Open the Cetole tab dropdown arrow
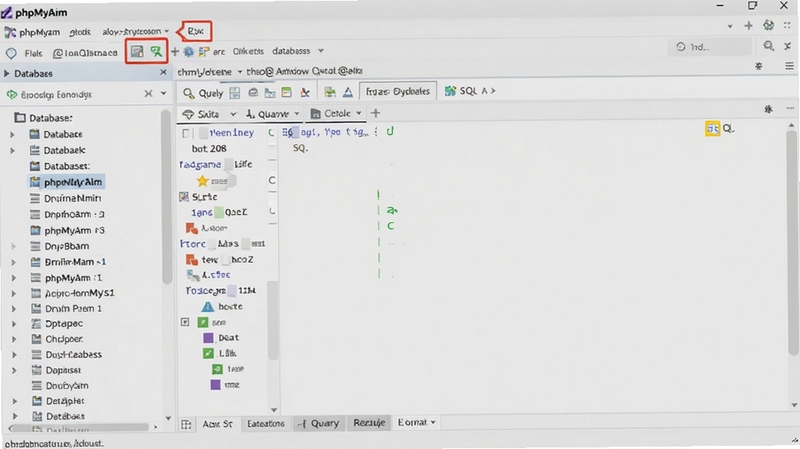Image resolution: width=800 pixels, height=449 pixels. (359, 113)
